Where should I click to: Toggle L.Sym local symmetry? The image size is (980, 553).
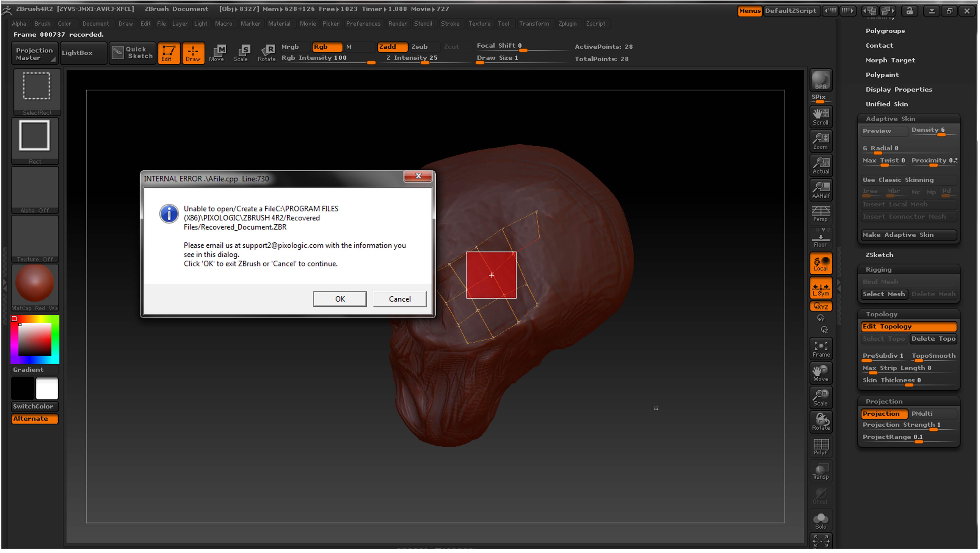[820, 288]
